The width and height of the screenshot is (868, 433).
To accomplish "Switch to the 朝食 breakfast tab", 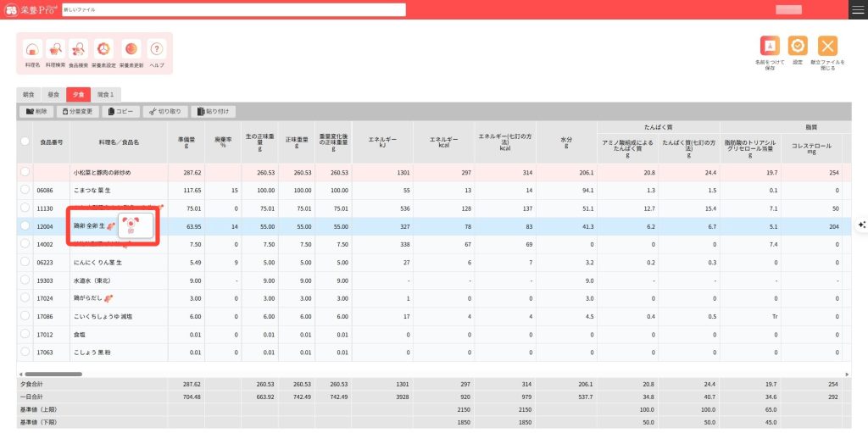I will tap(29, 94).
